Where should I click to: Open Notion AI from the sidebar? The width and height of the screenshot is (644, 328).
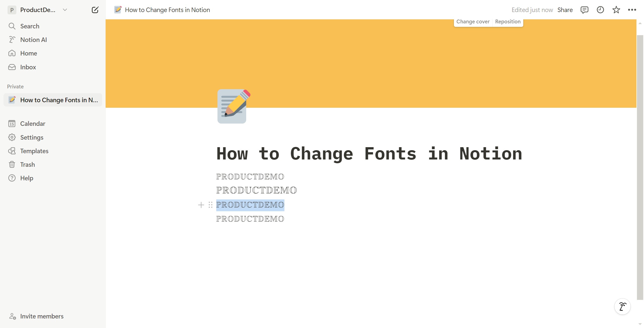tap(33, 40)
